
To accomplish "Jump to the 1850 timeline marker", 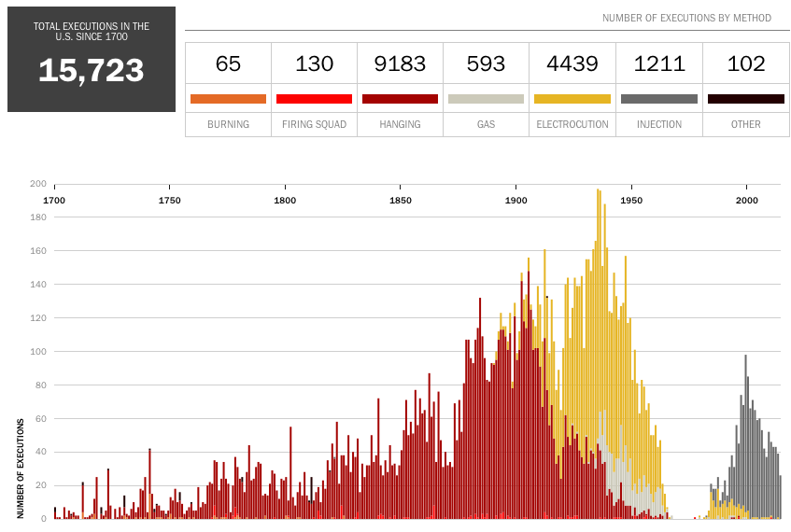I will click(400, 201).
